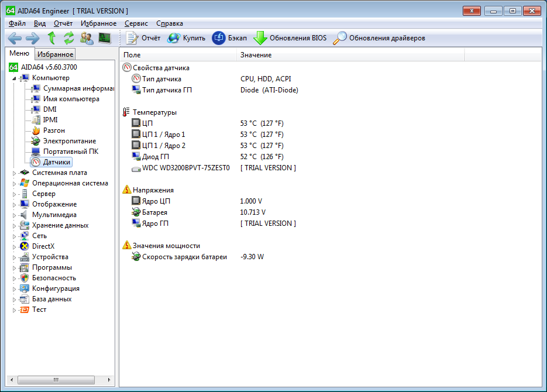The image size is (547, 392).
Task: Expand the Отображение tree node
Action: pyautogui.click(x=14, y=205)
